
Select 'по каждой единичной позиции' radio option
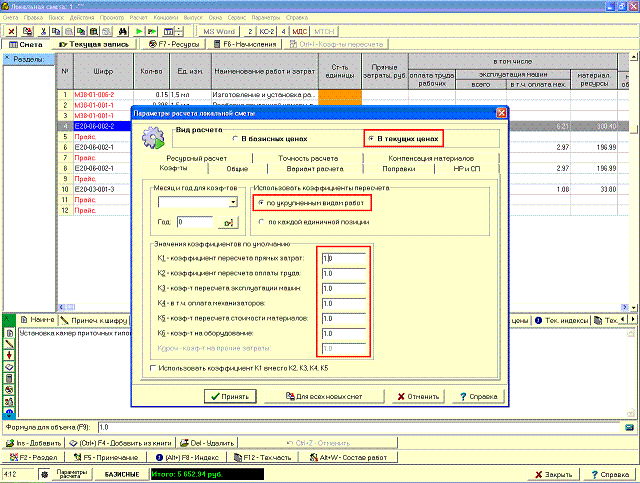click(262, 221)
